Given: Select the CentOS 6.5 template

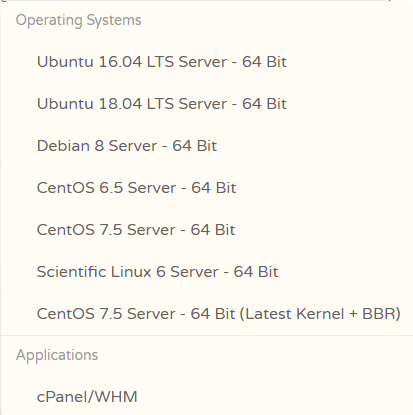Looking at the screenshot, I should (x=207, y=188).
